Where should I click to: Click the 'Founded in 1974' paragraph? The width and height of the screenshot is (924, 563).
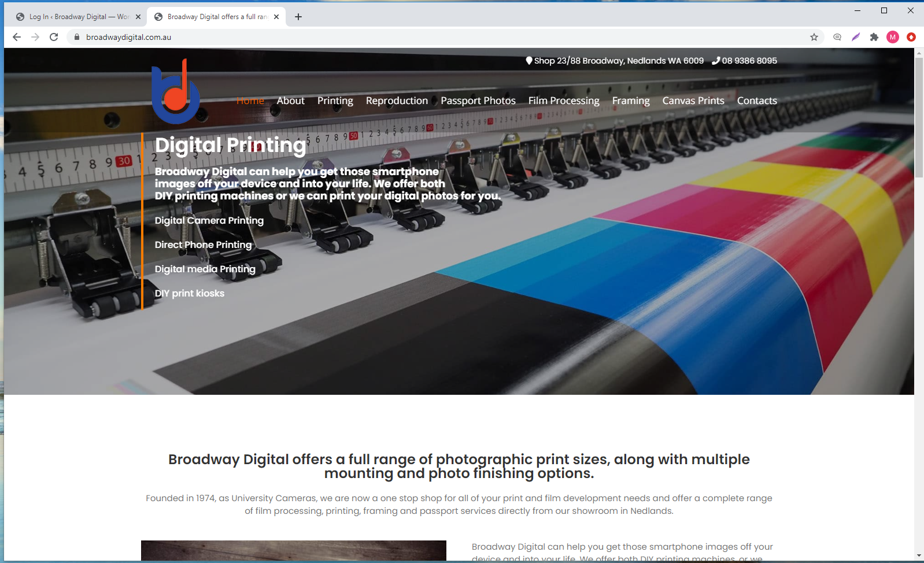coord(459,505)
